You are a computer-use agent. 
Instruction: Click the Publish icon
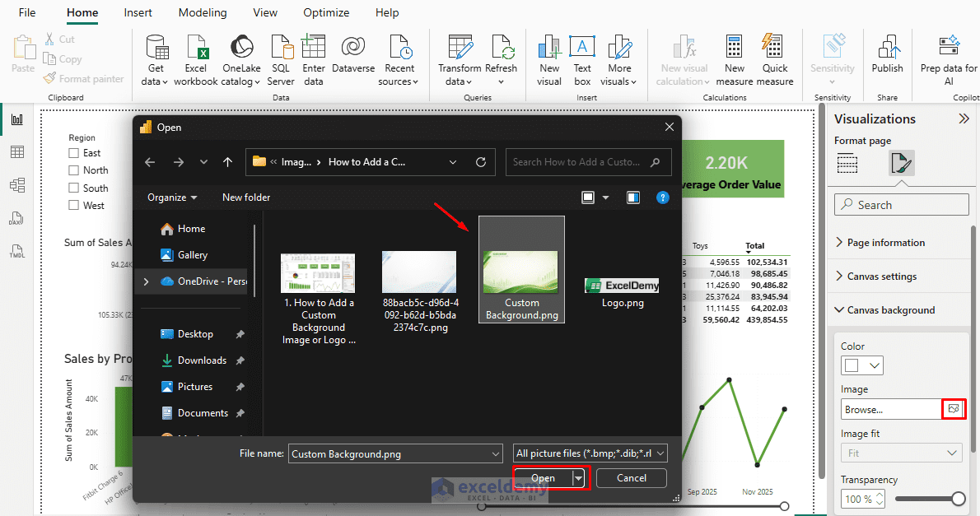tap(888, 48)
